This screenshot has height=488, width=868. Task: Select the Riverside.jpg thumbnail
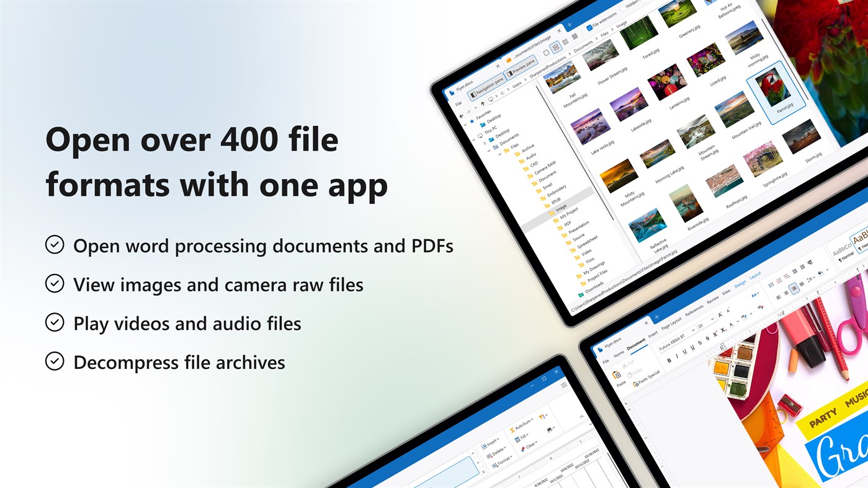[687, 202]
